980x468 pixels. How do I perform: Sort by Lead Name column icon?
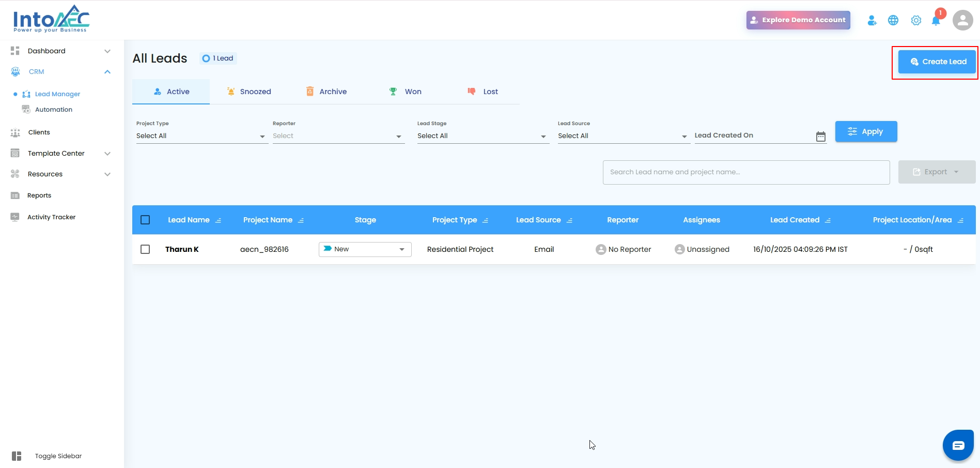(219, 220)
